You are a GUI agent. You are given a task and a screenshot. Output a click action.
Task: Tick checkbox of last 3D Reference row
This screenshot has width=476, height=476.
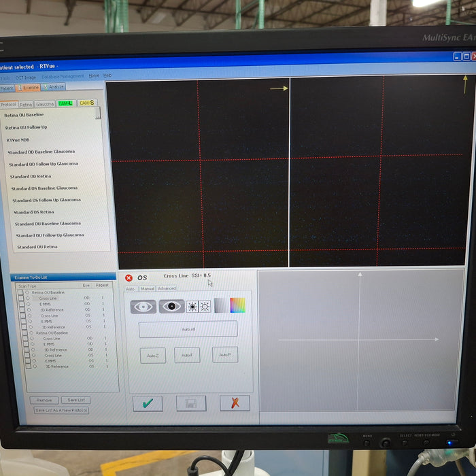tap(29, 367)
